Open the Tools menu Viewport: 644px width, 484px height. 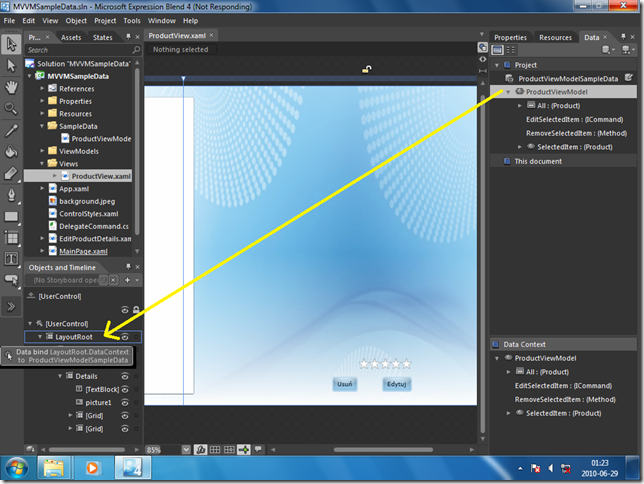[x=132, y=21]
